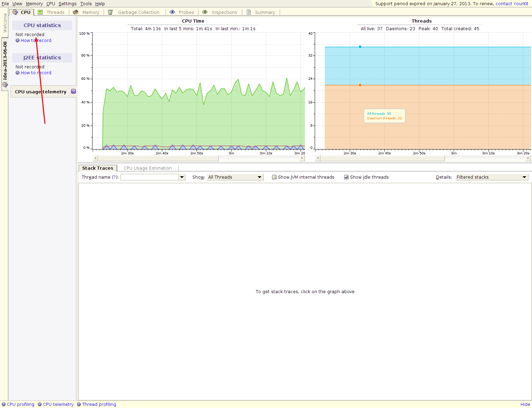
Task: Select the idea-2013-06-08 snapshot tab
Action: [x=5, y=64]
